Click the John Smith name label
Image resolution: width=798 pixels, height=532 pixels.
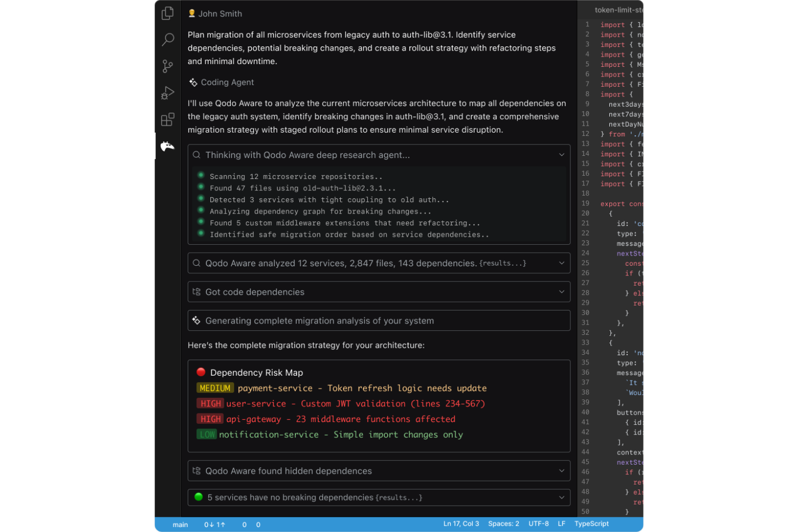point(220,13)
